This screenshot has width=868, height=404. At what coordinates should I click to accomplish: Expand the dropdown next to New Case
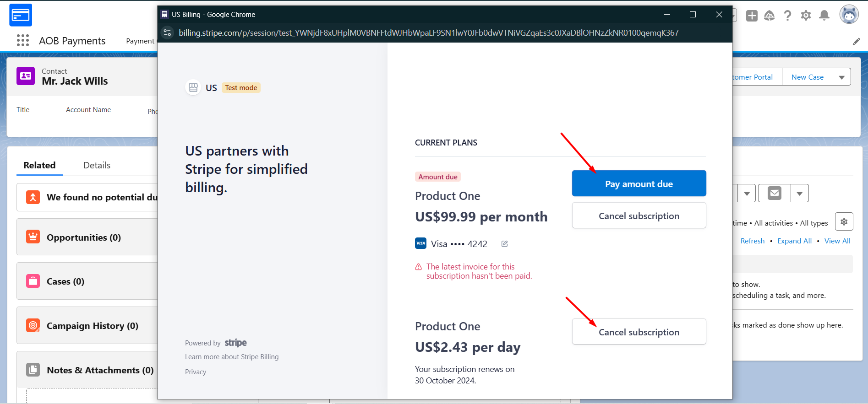pyautogui.click(x=842, y=77)
